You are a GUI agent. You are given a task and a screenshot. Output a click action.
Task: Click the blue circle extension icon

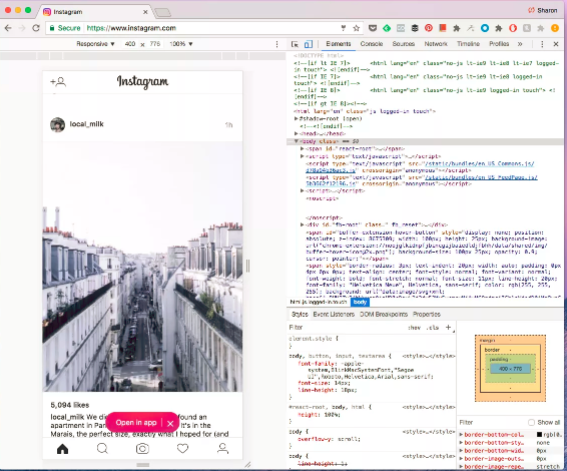pyautogui.click(x=485, y=28)
